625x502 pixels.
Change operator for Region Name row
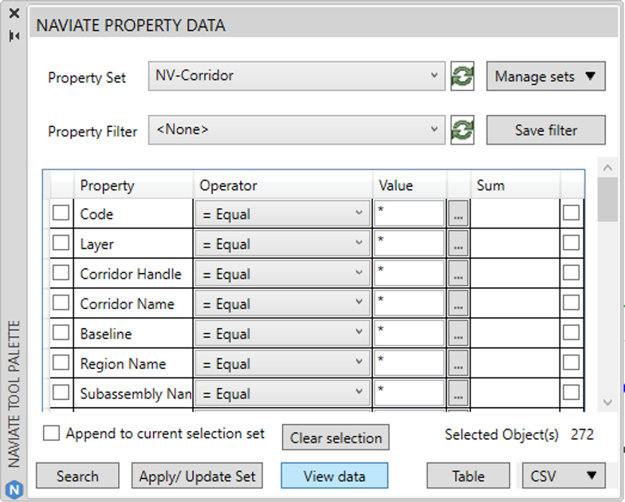click(x=283, y=363)
